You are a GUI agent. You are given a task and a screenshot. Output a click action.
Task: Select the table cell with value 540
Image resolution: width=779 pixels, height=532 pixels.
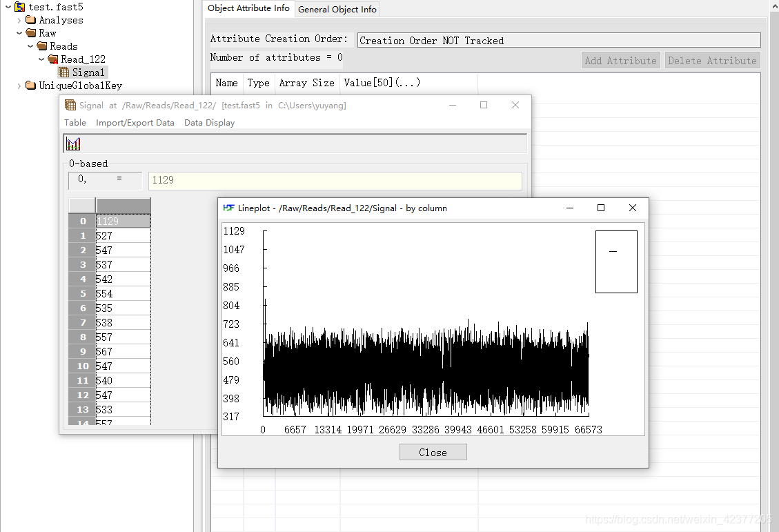(x=124, y=380)
